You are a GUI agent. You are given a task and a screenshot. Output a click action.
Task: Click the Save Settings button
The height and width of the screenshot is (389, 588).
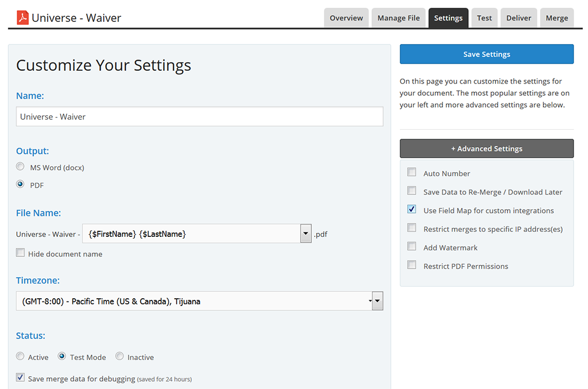coord(486,54)
